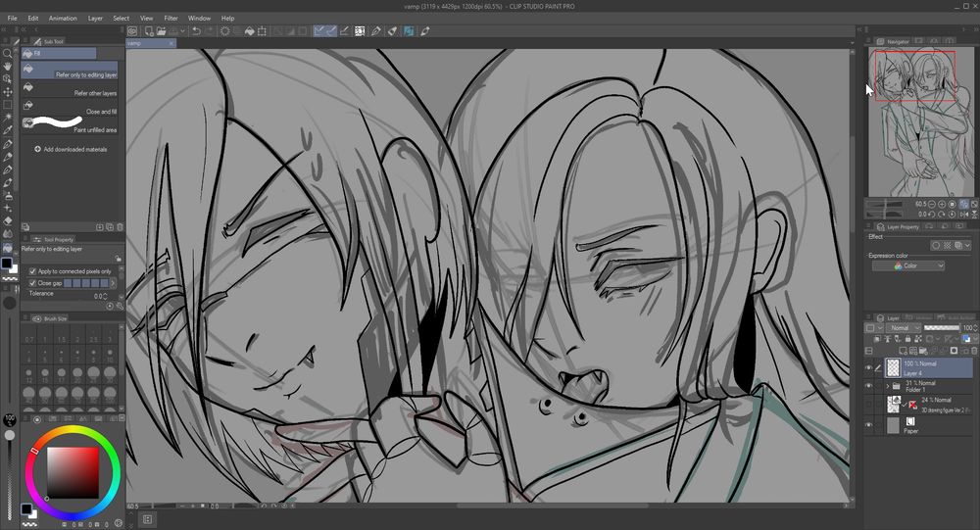Toggle Snap to special ruler icon
The width and height of the screenshot is (980, 530).
(x=332, y=30)
